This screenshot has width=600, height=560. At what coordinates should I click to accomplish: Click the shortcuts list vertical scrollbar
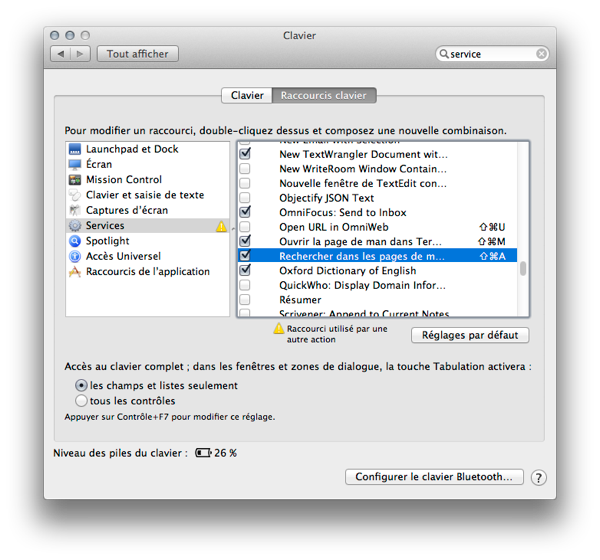(x=523, y=269)
